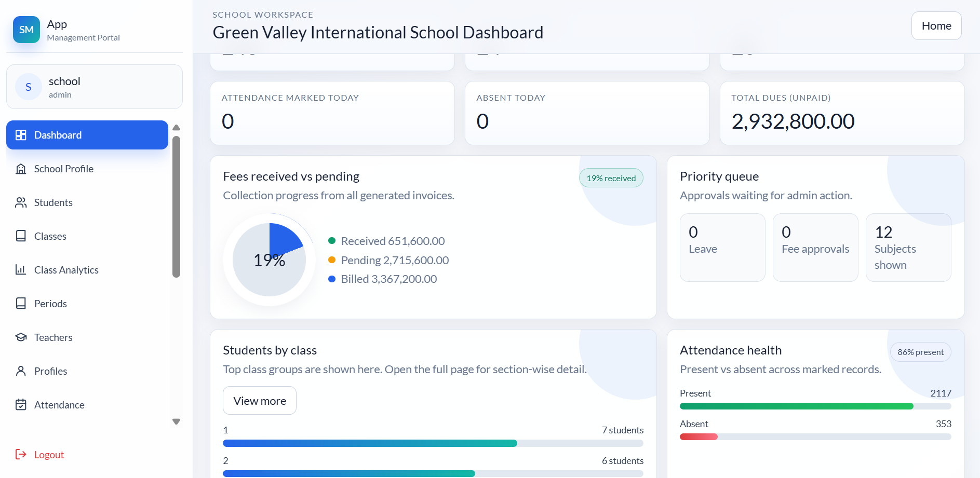
Task: Click the Classes book icon
Action: click(21, 236)
